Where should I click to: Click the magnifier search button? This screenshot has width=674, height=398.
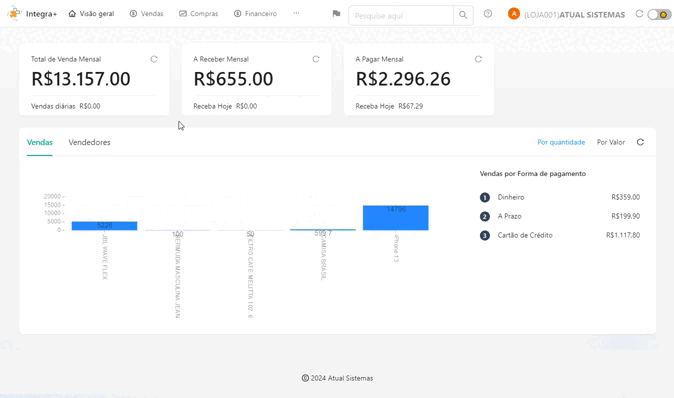coord(463,15)
